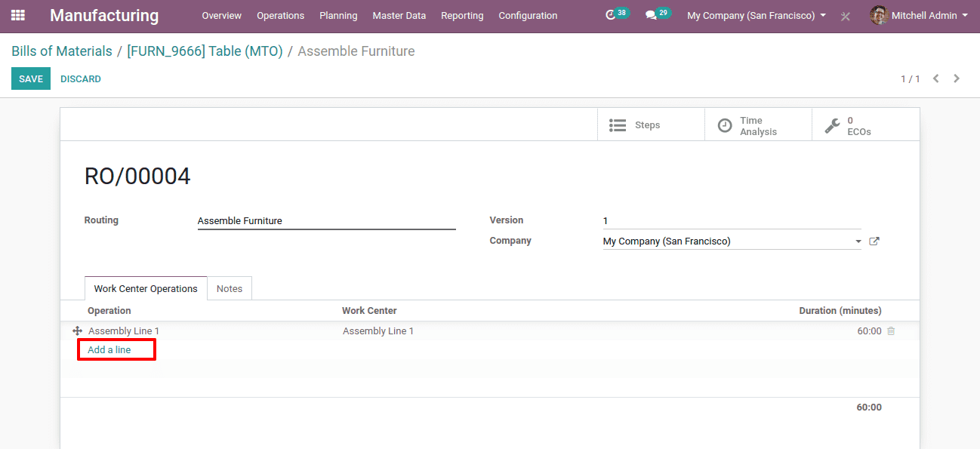Click the Version input field
980x449 pixels.
tap(732, 220)
